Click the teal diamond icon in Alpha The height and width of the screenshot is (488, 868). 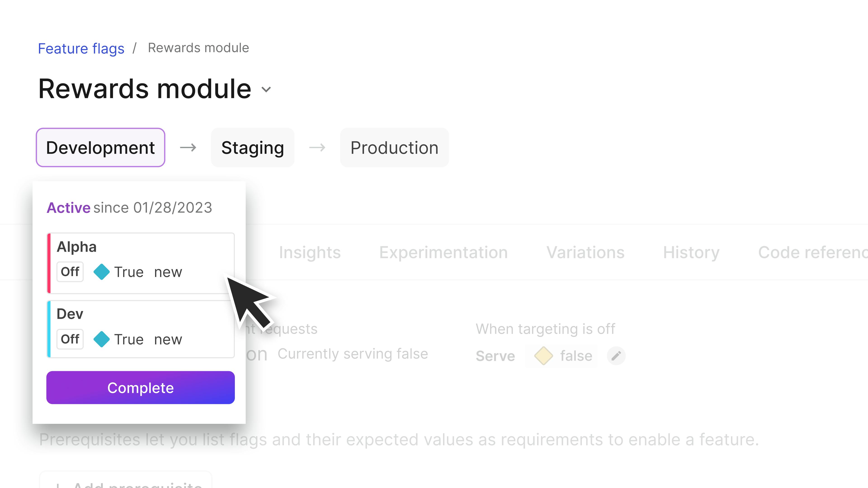click(101, 272)
